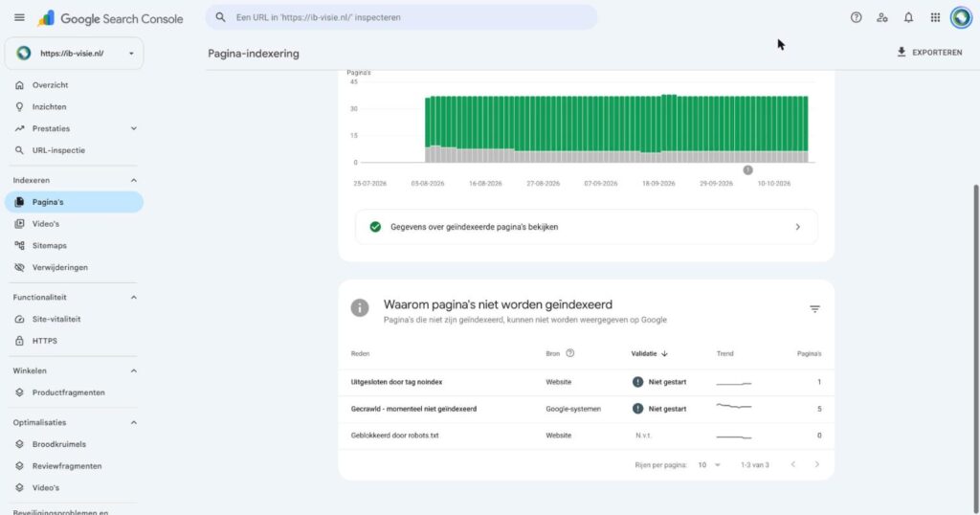
Task: Collapse the Optimalisaties section
Action: click(x=133, y=422)
